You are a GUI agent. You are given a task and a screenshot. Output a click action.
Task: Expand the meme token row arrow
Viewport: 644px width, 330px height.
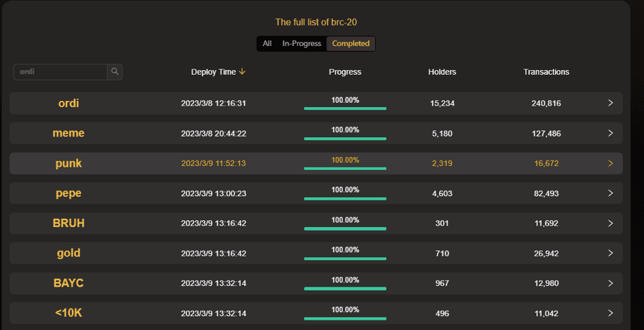[x=610, y=133]
